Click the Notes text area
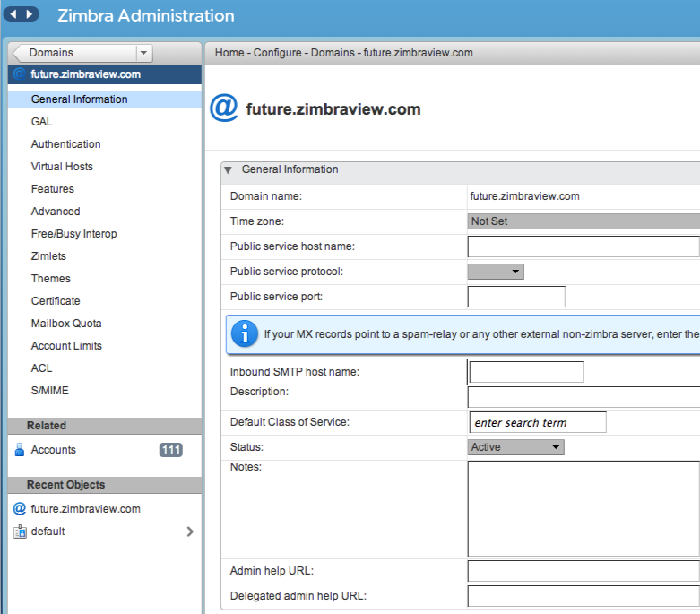 point(583,508)
